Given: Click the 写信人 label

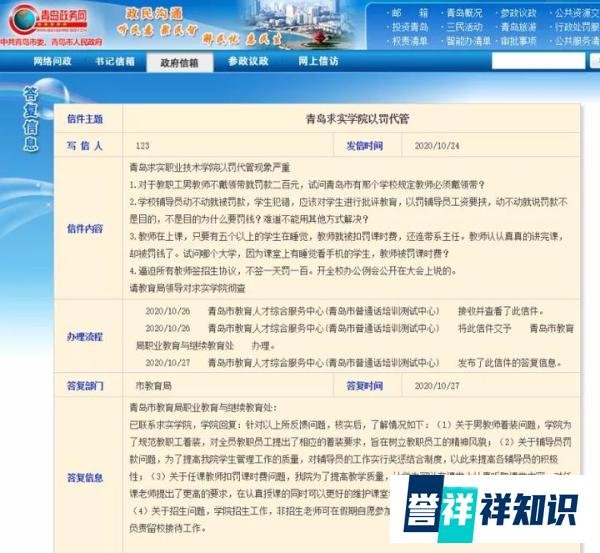Looking at the screenshot, I should click(85, 146).
